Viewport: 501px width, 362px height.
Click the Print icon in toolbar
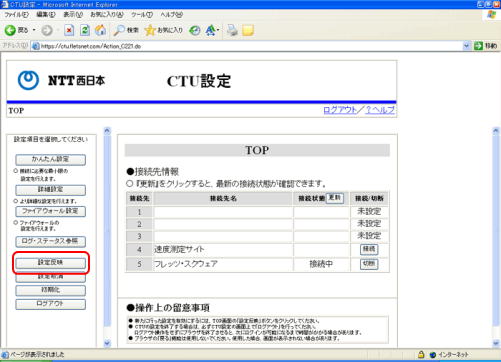(232, 30)
